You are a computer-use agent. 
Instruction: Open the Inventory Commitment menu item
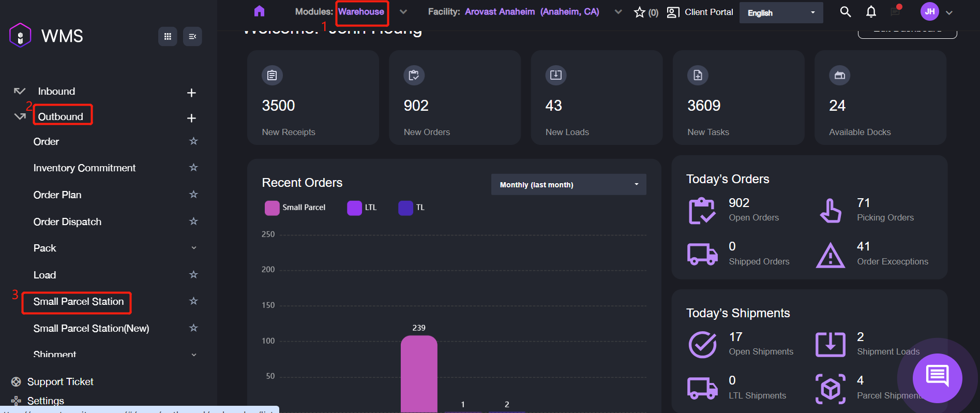[84, 168]
